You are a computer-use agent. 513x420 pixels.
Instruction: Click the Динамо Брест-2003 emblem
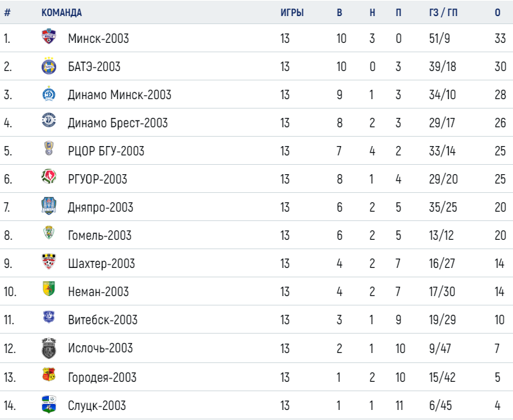coord(49,120)
